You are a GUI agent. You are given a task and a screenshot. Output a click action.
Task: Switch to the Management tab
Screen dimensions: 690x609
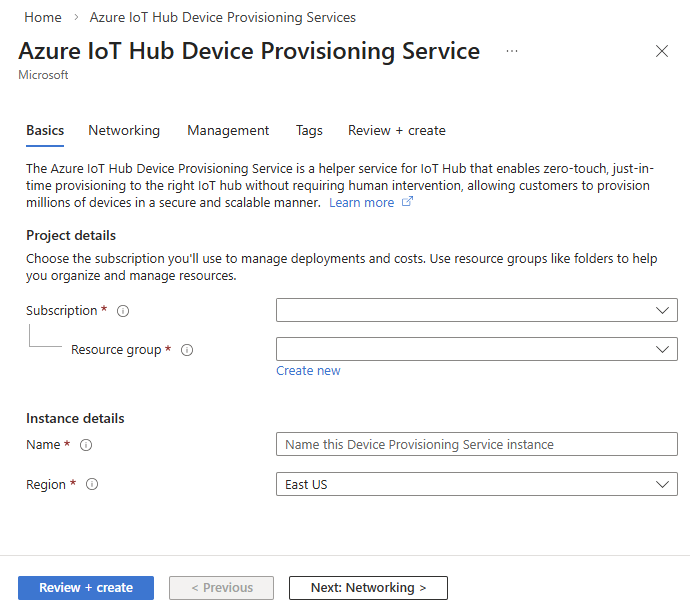228,131
